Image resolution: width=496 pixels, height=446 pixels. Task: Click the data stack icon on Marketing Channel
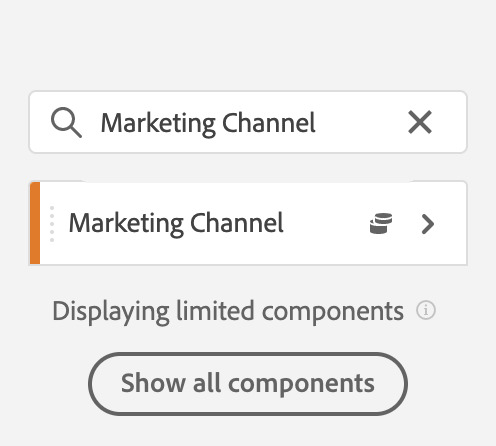point(381,223)
